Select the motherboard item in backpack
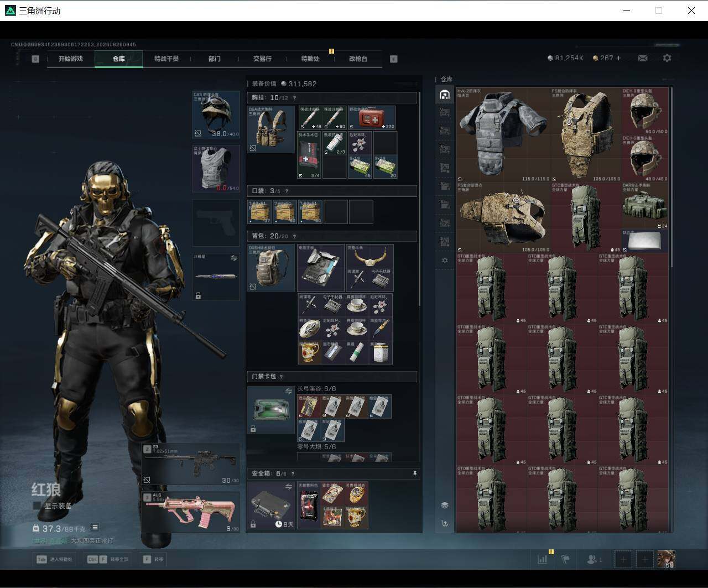Screen dimensions: 708x588 (321, 268)
